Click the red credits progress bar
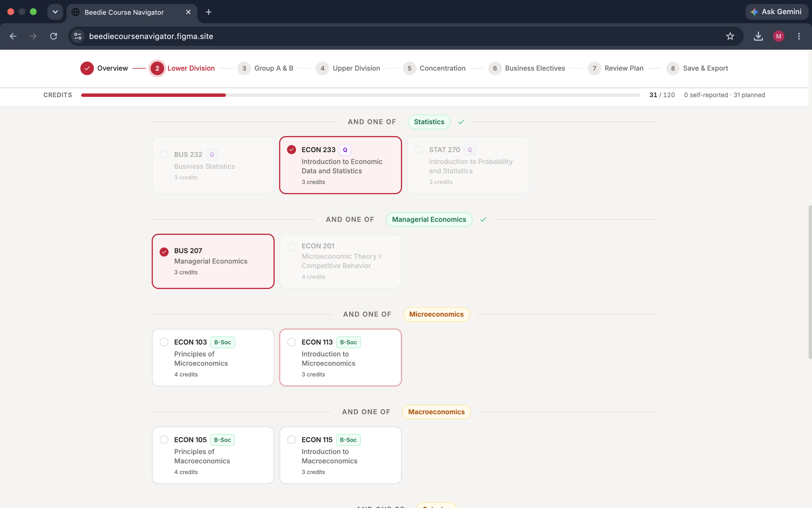 click(x=153, y=95)
